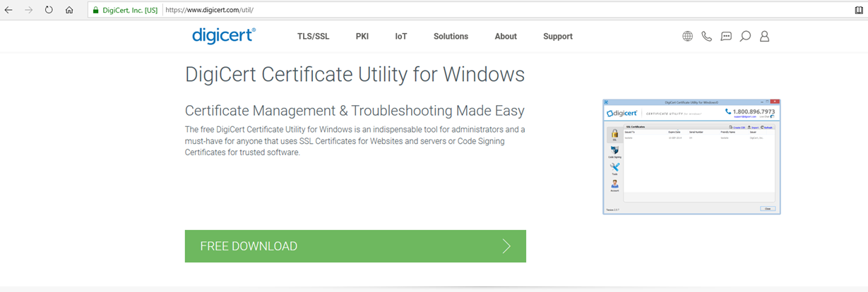Click the DigiCert, Inc. [US] certificate label
Viewport: 868px width, 292px height.
click(x=130, y=10)
